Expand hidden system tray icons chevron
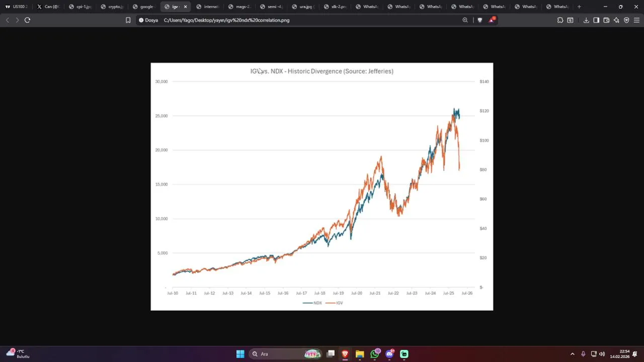Image resolution: width=644 pixels, height=362 pixels. coord(572,354)
